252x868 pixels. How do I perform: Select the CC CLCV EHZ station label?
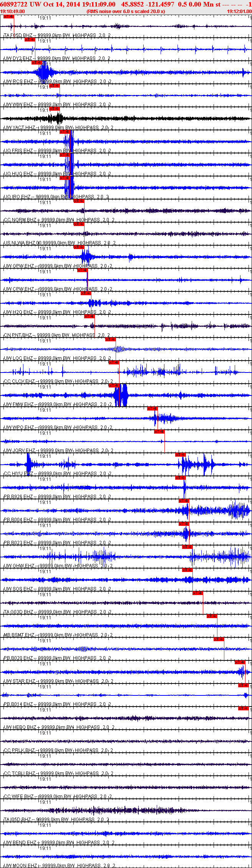tap(58, 381)
